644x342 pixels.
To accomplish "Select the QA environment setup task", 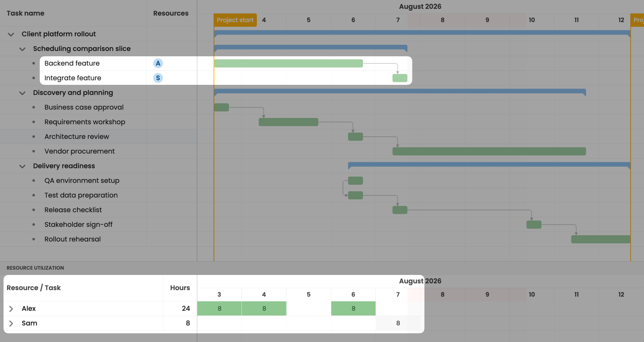I will point(82,180).
